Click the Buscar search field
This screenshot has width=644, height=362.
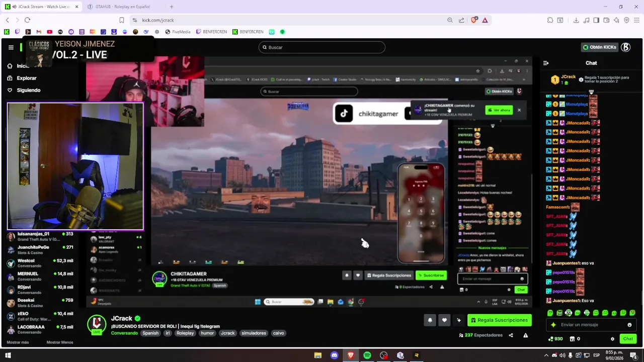322,47
